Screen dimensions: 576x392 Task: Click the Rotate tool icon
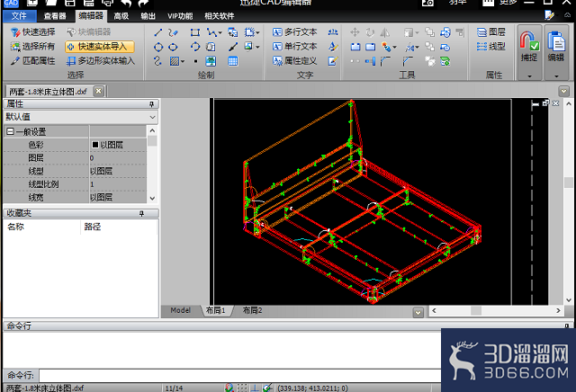[370, 32]
